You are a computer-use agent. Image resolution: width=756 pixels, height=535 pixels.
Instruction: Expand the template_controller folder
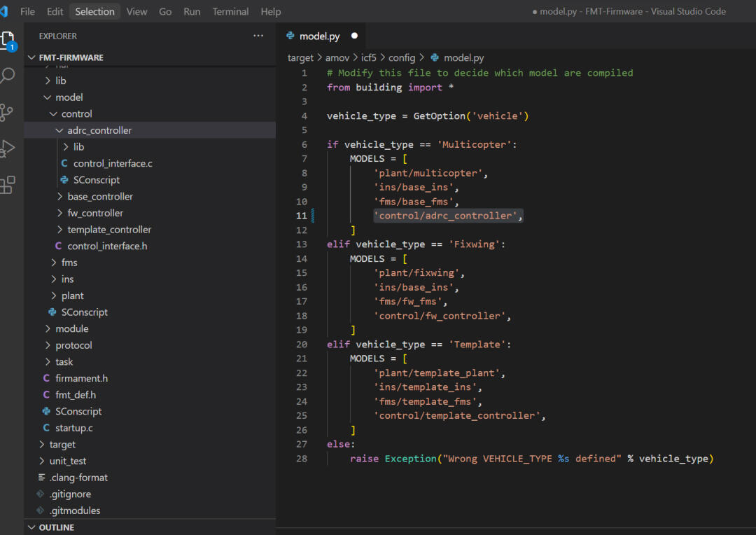point(108,230)
